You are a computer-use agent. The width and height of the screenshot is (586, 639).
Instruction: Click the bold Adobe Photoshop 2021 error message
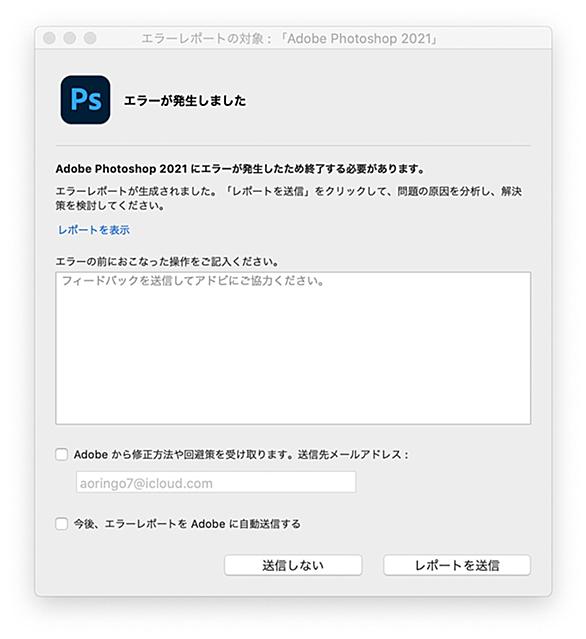[240, 169]
